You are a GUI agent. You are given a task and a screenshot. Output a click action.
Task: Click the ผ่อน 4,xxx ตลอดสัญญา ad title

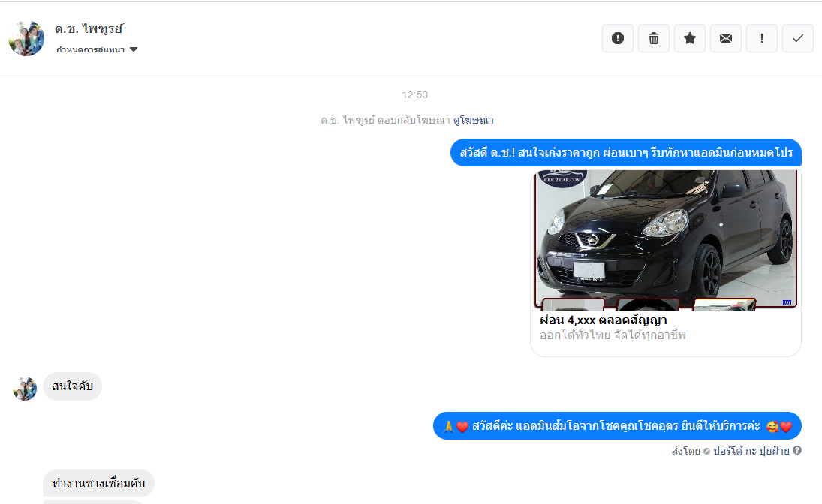coord(604,319)
